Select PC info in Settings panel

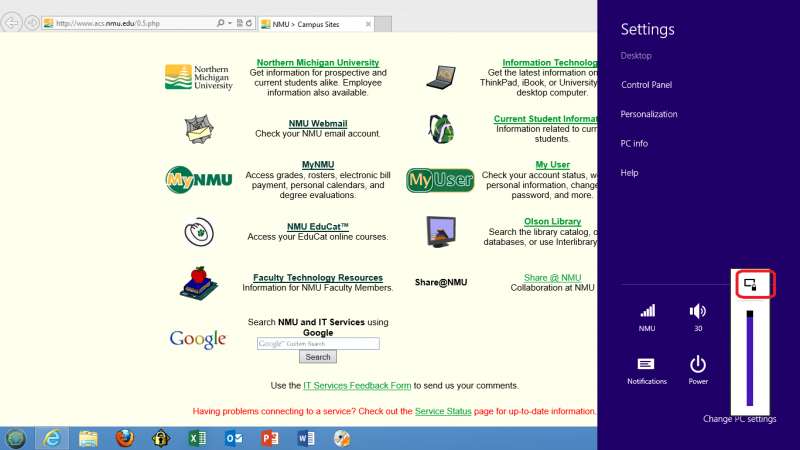[x=634, y=144]
